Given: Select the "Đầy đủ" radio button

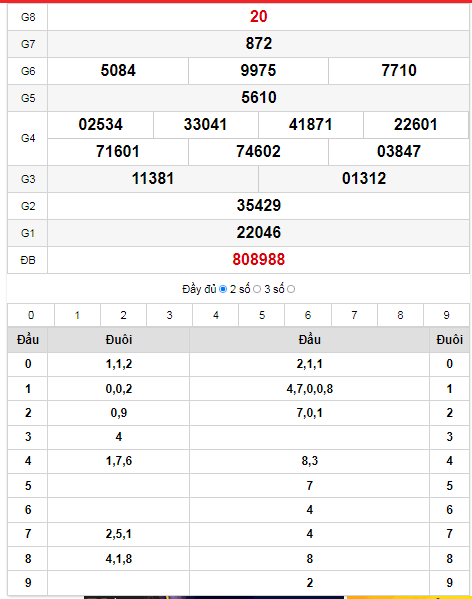Looking at the screenshot, I should [x=223, y=289].
